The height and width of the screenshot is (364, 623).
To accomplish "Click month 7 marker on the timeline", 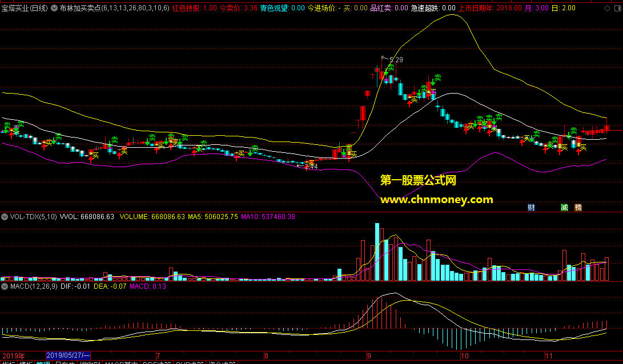I will coord(158,356).
